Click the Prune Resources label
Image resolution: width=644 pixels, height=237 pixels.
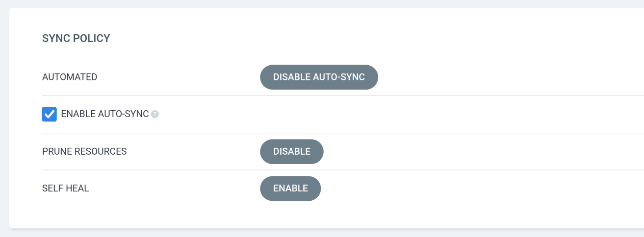[x=84, y=152]
